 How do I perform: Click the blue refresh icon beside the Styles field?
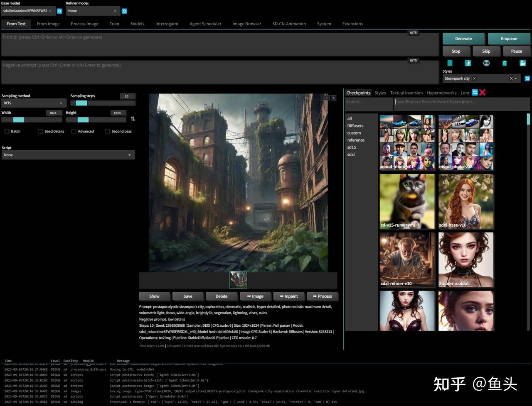click(x=527, y=78)
